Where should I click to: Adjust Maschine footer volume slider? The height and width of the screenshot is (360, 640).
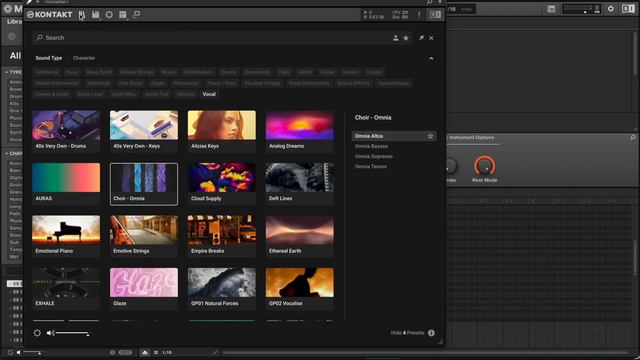click(x=32, y=352)
